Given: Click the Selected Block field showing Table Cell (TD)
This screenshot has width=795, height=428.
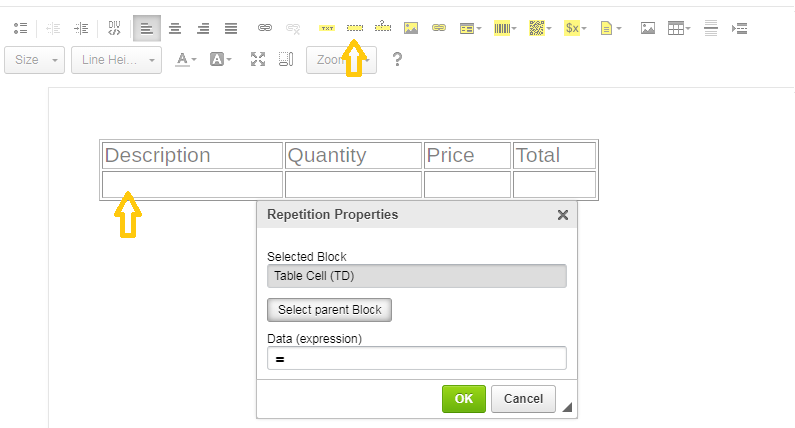Looking at the screenshot, I should (417, 276).
